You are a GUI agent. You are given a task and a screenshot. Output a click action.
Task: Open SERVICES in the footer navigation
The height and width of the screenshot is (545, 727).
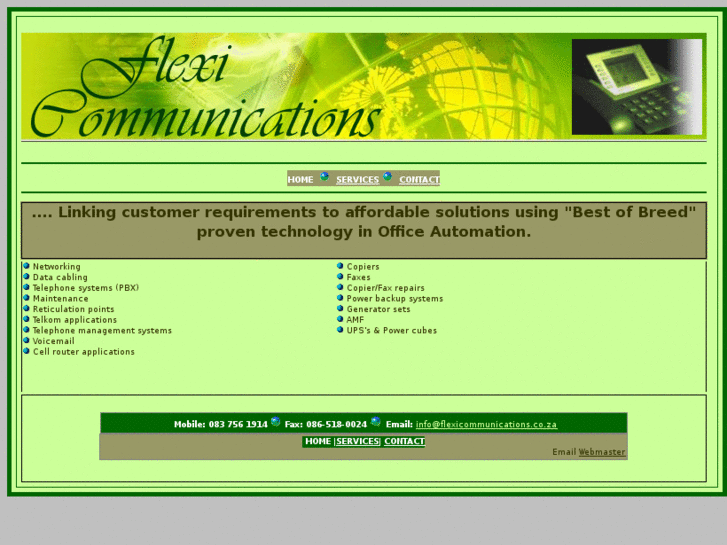coord(357,441)
